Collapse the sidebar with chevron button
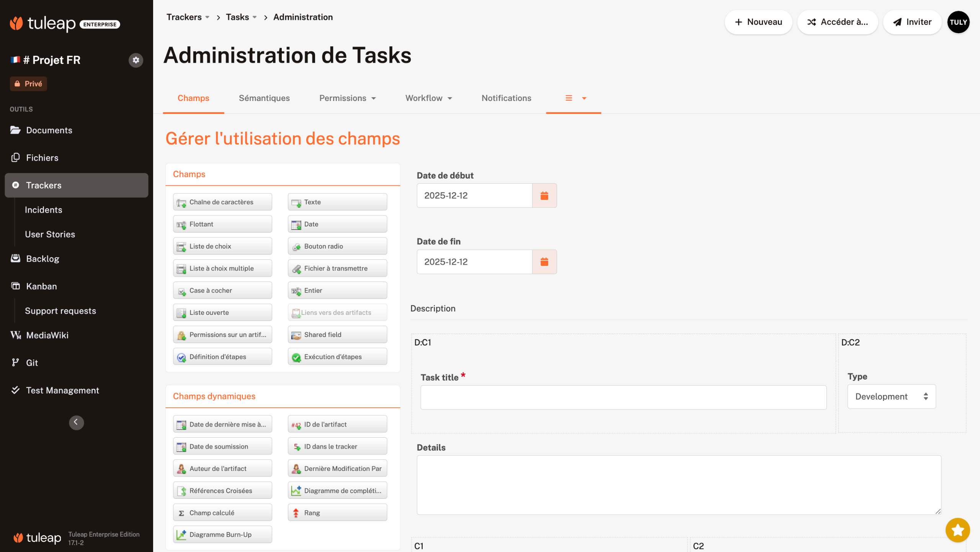The image size is (980, 552). coord(76,422)
